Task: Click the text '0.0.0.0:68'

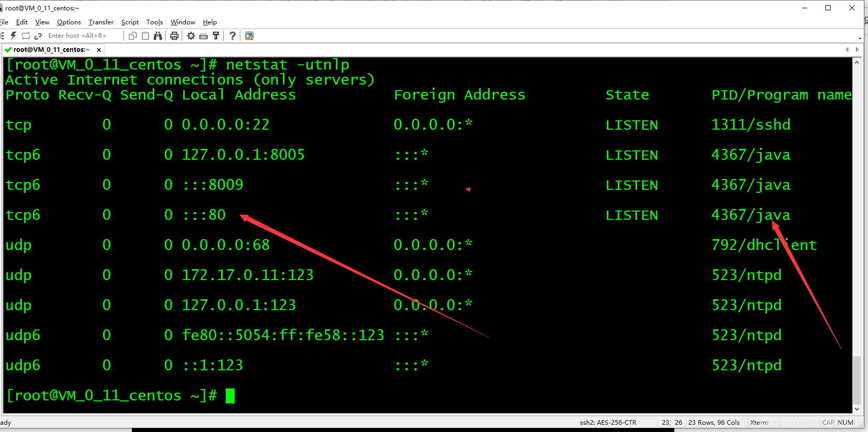Action: (225, 245)
